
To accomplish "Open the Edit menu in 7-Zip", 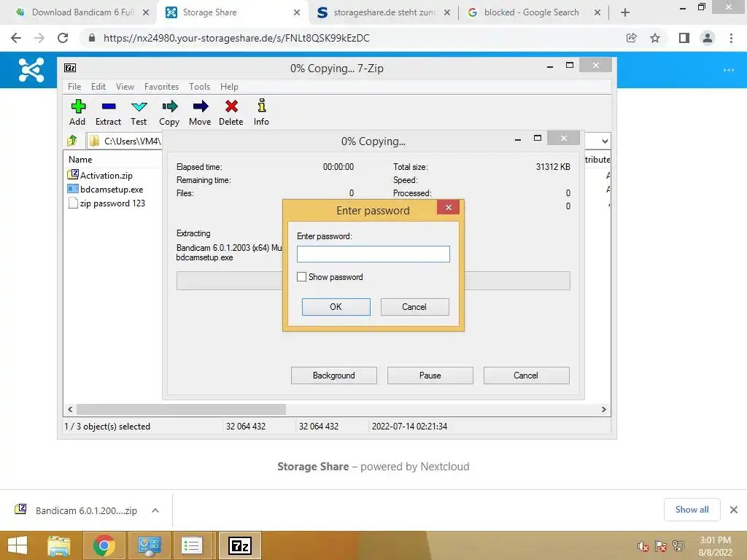I will pyautogui.click(x=98, y=87).
